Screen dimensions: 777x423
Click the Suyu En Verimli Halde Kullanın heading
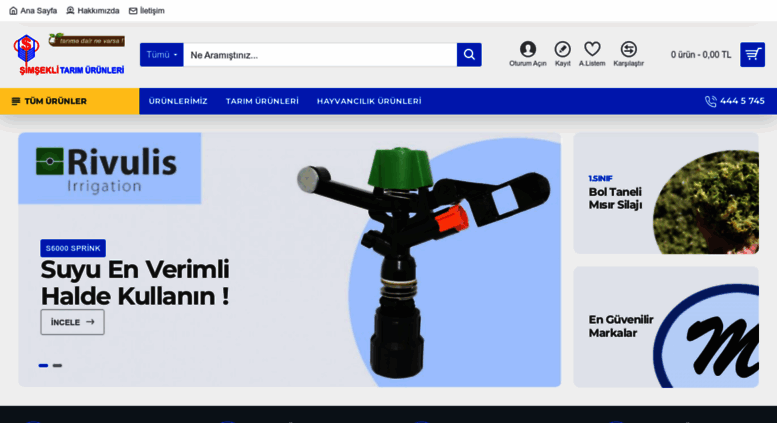pyautogui.click(x=135, y=283)
